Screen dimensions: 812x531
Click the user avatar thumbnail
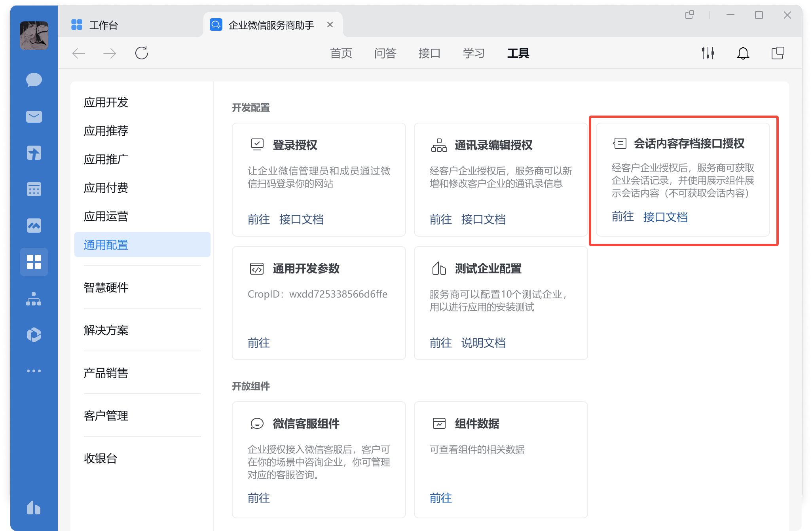pyautogui.click(x=34, y=36)
